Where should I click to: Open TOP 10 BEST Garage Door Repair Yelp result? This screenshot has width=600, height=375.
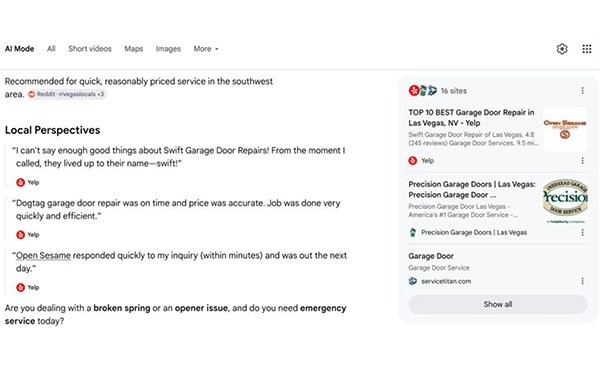pyautogui.click(x=471, y=117)
